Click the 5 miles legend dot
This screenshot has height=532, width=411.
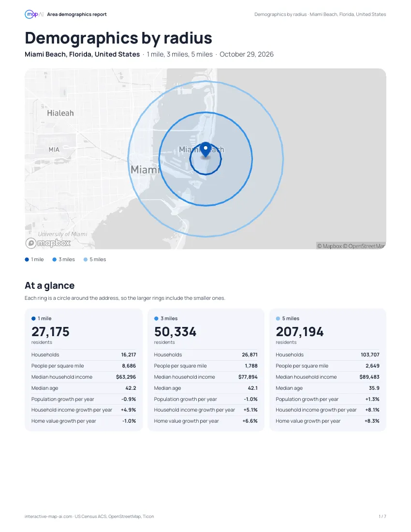(86, 260)
